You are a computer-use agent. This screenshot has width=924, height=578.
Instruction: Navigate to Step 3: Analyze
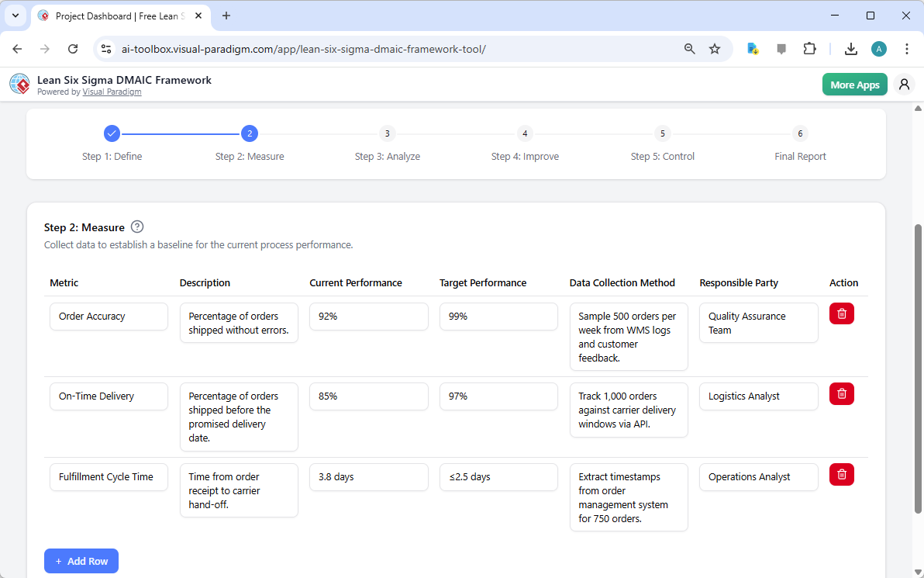[x=387, y=133]
